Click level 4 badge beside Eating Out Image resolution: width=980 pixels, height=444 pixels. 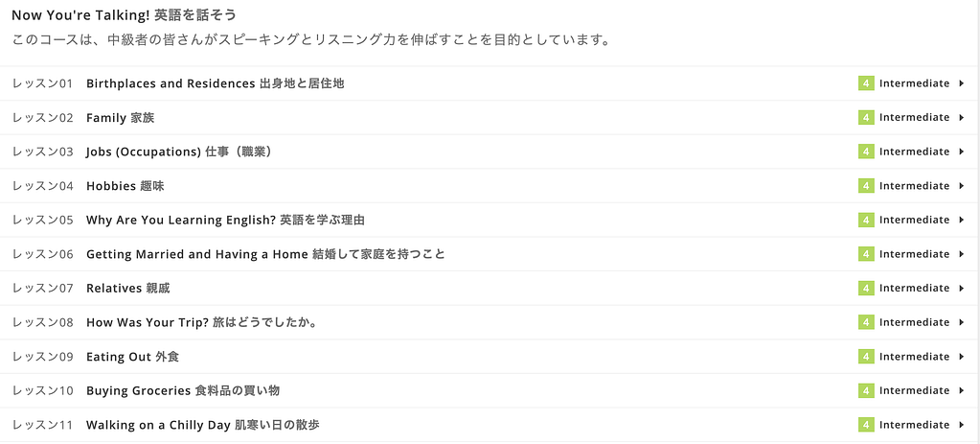(x=866, y=357)
